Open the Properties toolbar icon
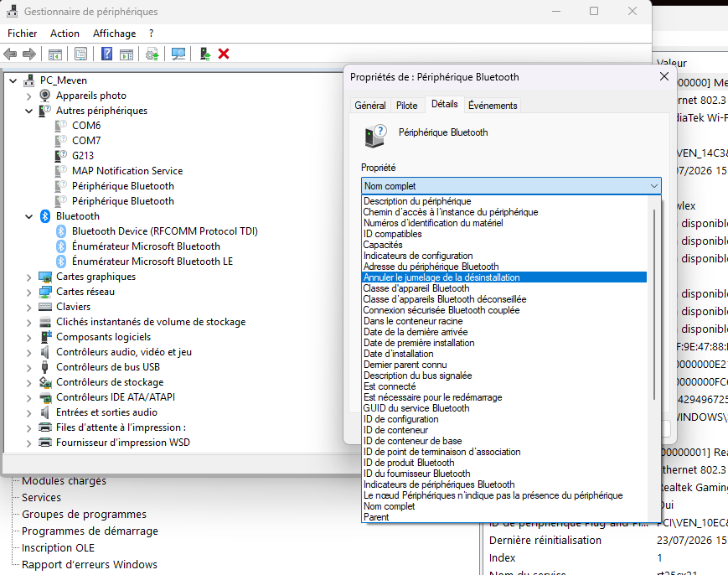This screenshot has width=728, height=575. 80,54
